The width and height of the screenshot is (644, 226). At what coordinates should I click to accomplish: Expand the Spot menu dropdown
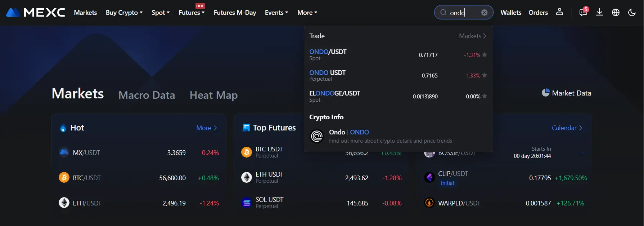pos(161,13)
